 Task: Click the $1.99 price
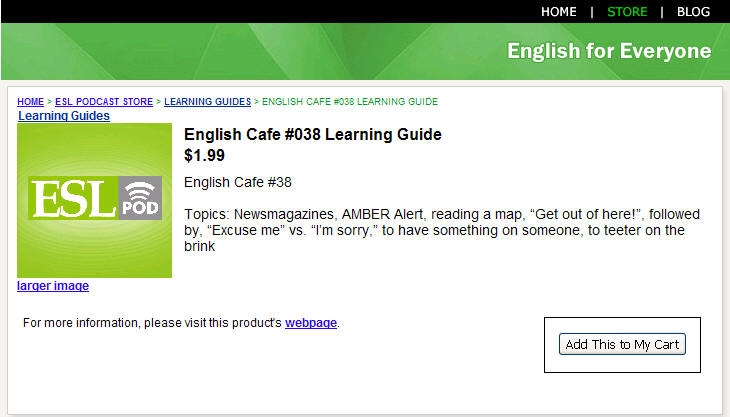point(204,155)
